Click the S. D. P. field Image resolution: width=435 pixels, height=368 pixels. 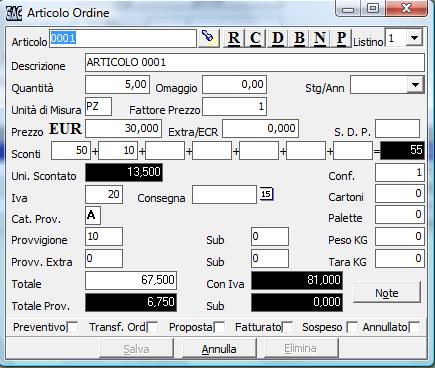397,128
